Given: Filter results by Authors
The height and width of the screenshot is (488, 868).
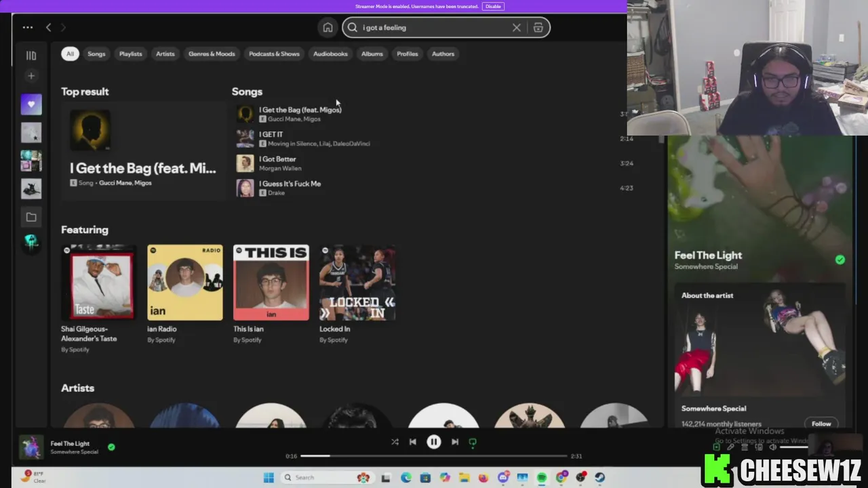Looking at the screenshot, I should click(x=443, y=54).
